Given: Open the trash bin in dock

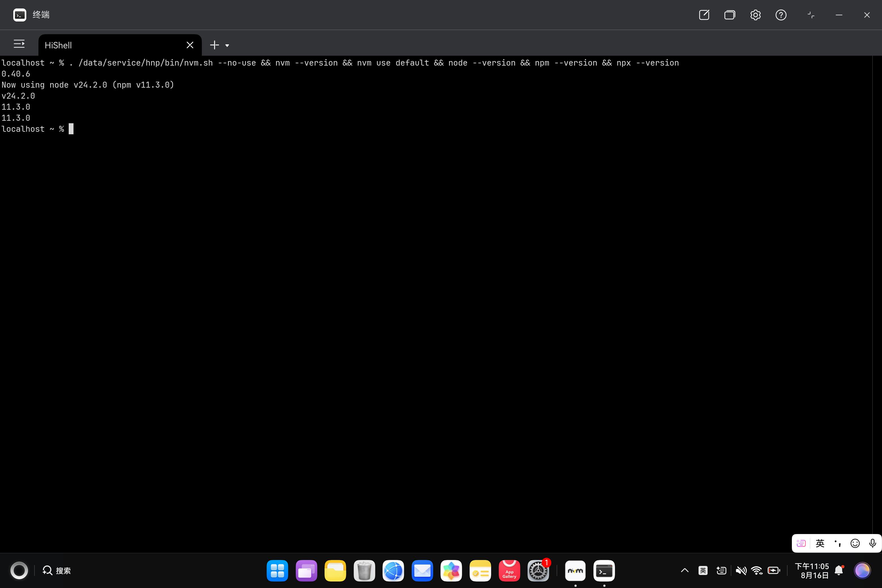Looking at the screenshot, I should 364,571.
